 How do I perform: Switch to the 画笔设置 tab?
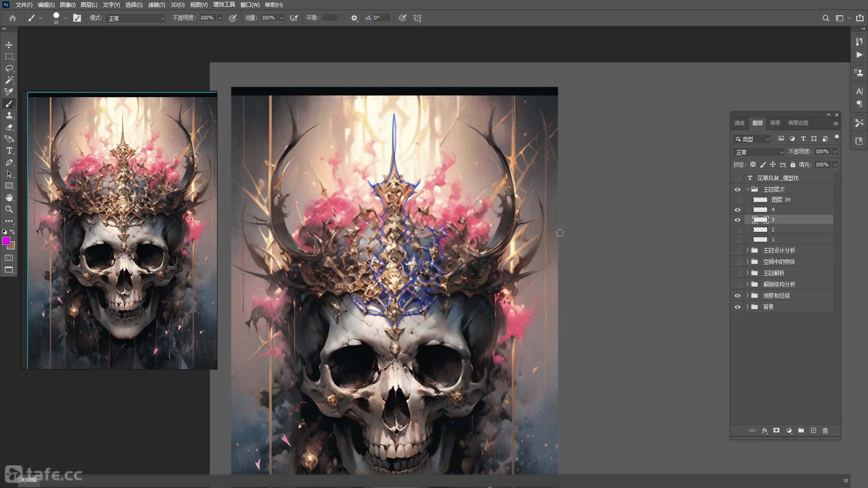798,123
